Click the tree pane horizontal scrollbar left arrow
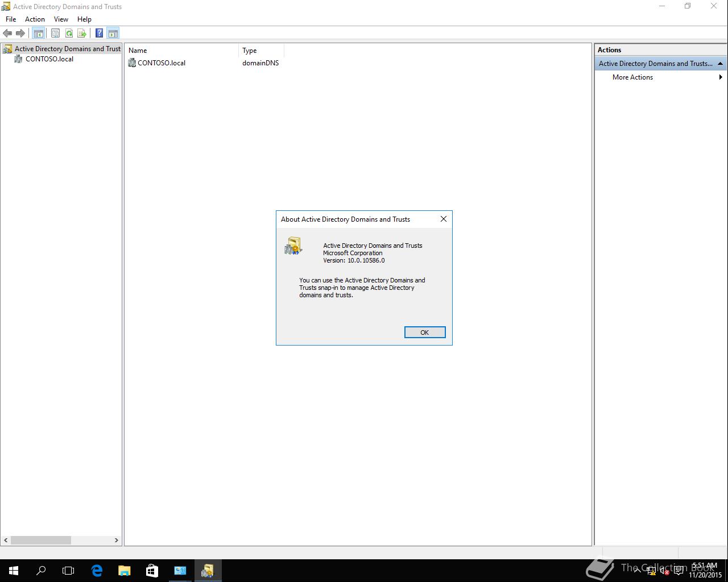Viewport: 728px width, 582px height. pyautogui.click(x=6, y=540)
